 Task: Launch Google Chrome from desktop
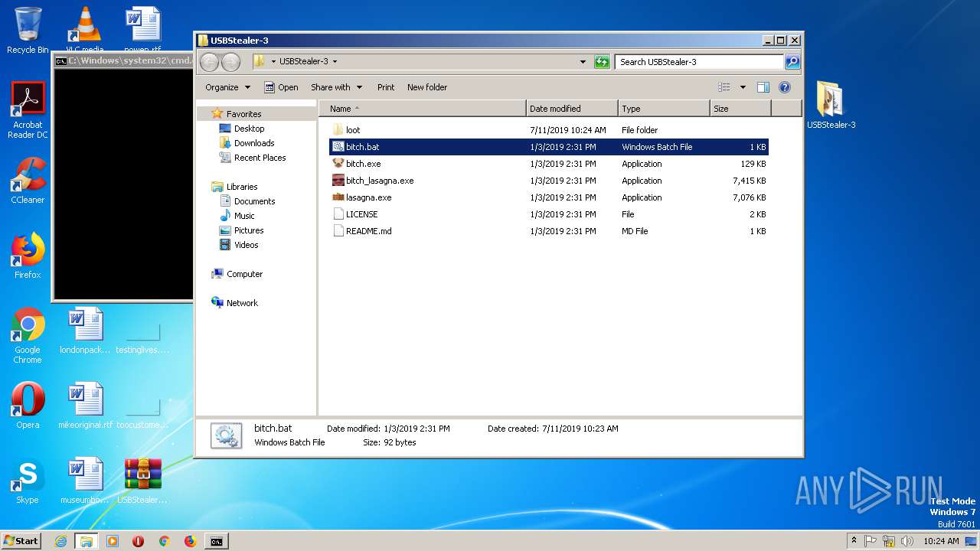tap(28, 335)
